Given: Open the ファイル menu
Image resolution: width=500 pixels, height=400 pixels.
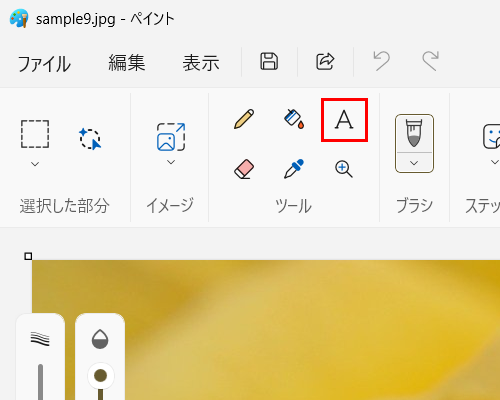Looking at the screenshot, I should pos(44,63).
